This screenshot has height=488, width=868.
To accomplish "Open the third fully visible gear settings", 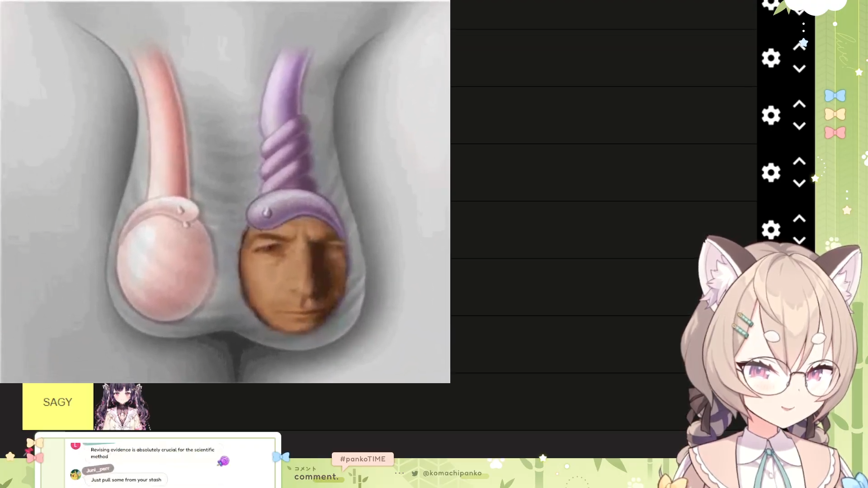I will (x=771, y=173).
